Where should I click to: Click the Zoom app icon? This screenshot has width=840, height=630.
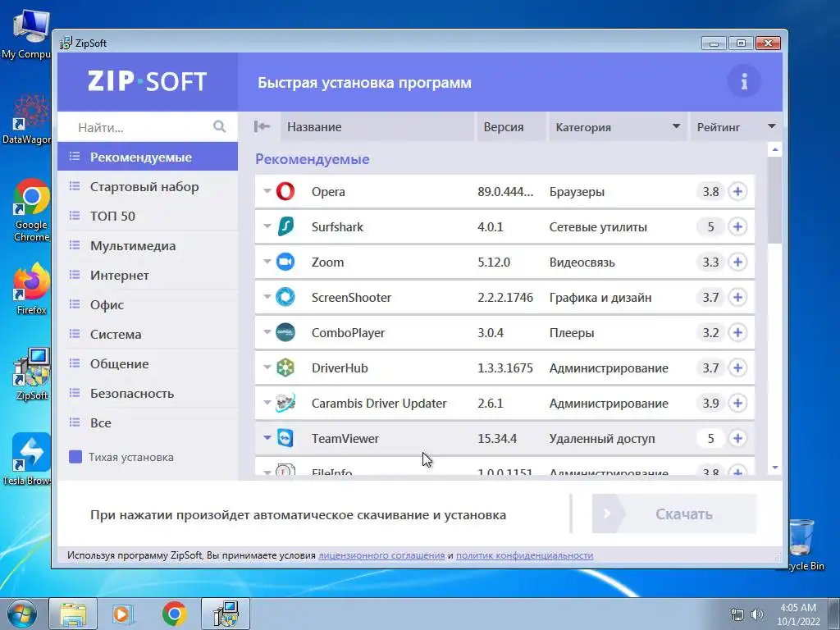(x=285, y=262)
